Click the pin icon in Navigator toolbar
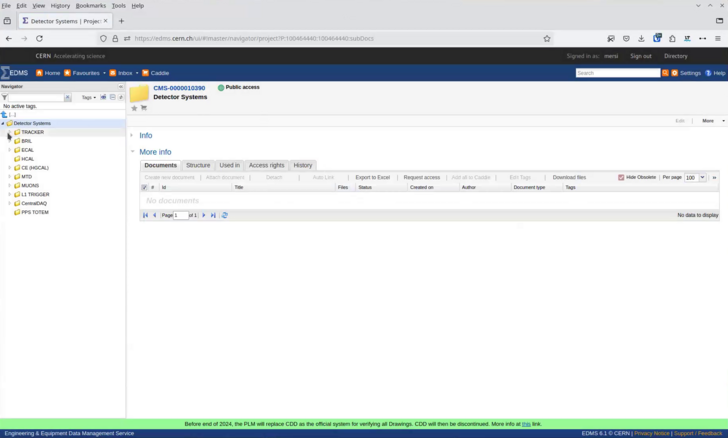The height and width of the screenshot is (438, 728). [x=121, y=97]
